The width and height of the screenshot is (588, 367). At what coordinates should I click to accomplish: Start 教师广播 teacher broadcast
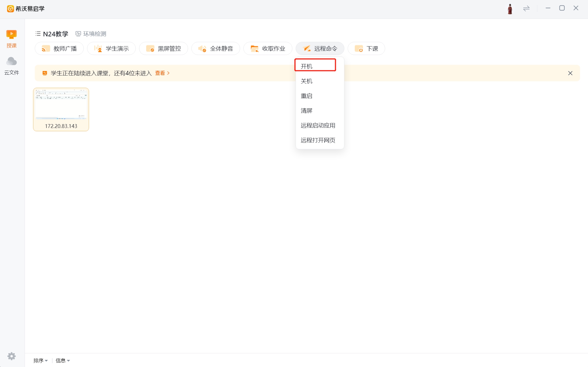tap(59, 49)
